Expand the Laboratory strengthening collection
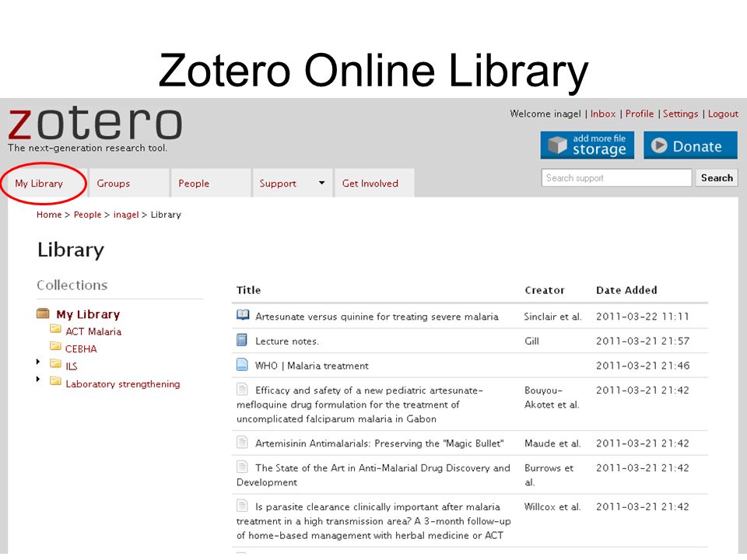Viewport: 747px width, 560px height. point(38,380)
